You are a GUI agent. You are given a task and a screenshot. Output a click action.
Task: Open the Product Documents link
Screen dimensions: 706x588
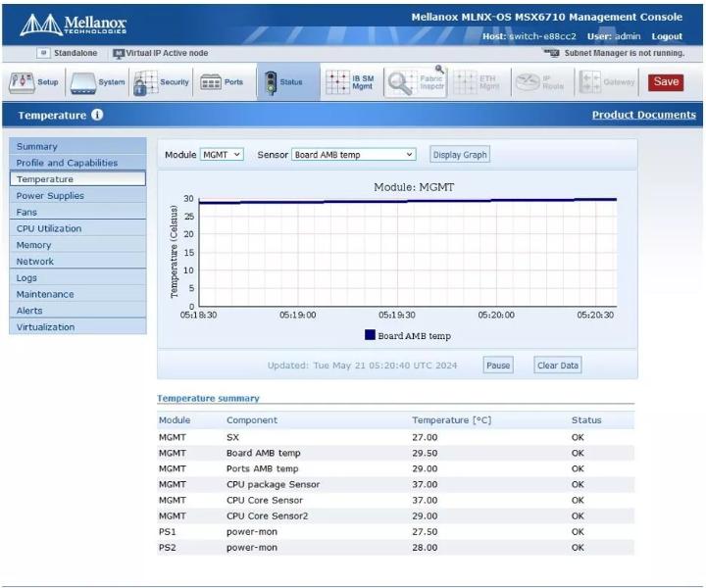coord(644,115)
